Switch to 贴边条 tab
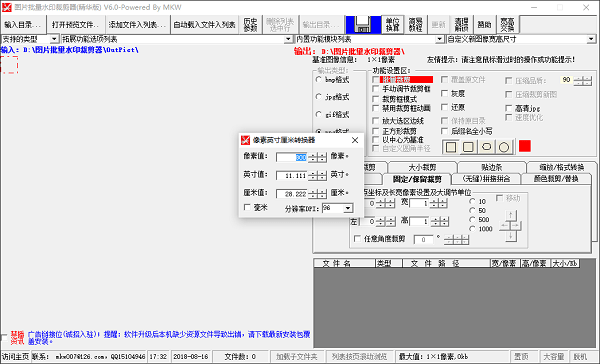 [x=491, y=167]
